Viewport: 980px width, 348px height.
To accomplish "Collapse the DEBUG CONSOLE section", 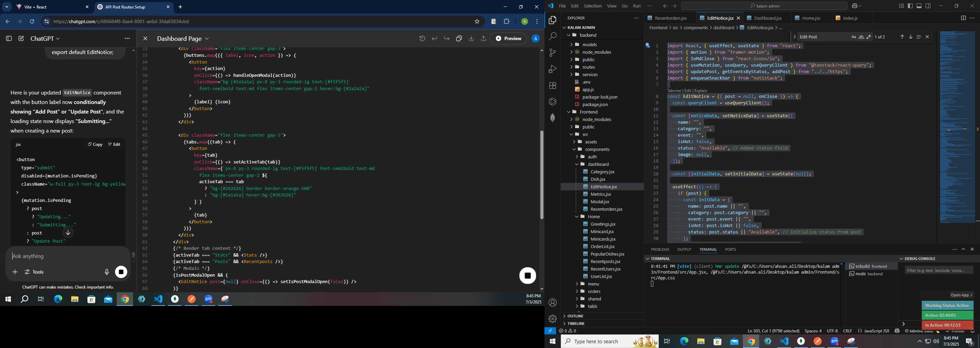I will (x=916, y=258).
